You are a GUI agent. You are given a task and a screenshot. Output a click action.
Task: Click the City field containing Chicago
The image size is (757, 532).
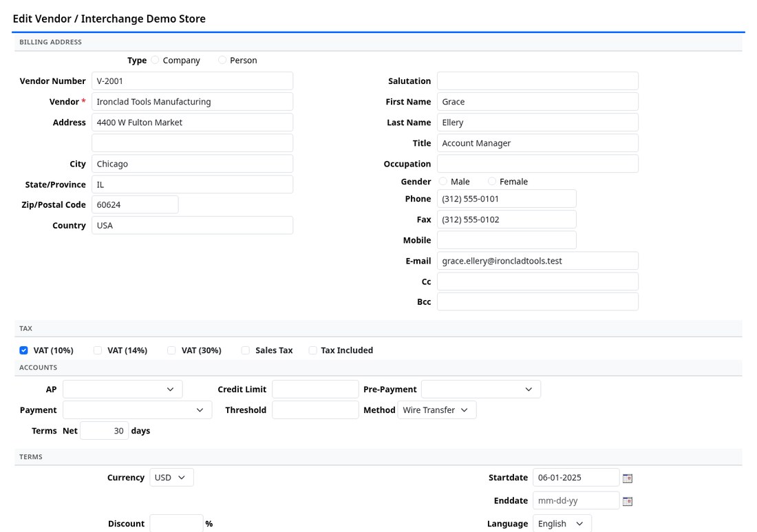point(192,164)
